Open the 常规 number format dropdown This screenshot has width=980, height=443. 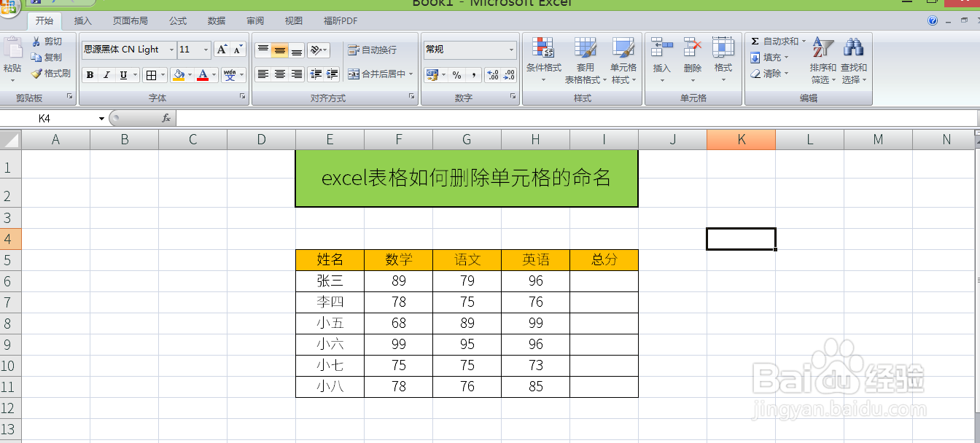pos(510,48)
